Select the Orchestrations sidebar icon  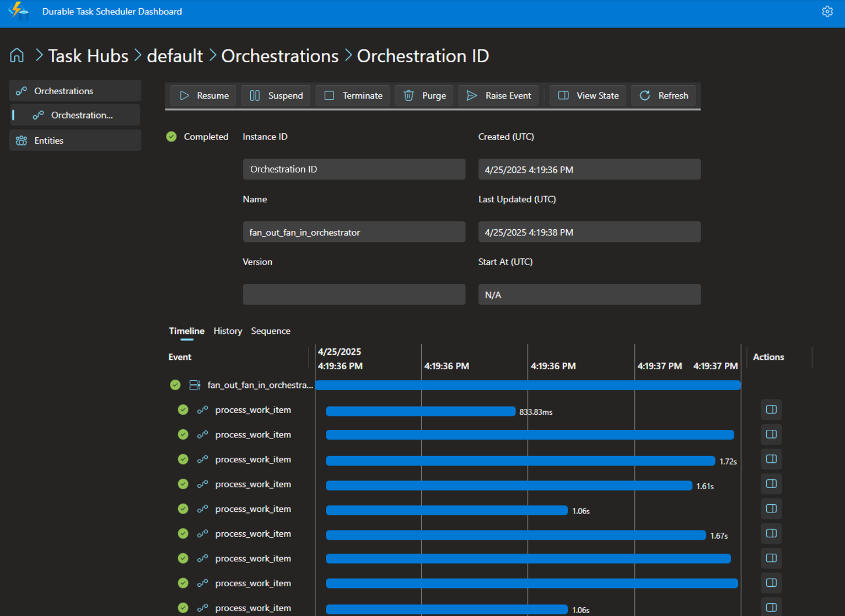(x=21, y=91)
